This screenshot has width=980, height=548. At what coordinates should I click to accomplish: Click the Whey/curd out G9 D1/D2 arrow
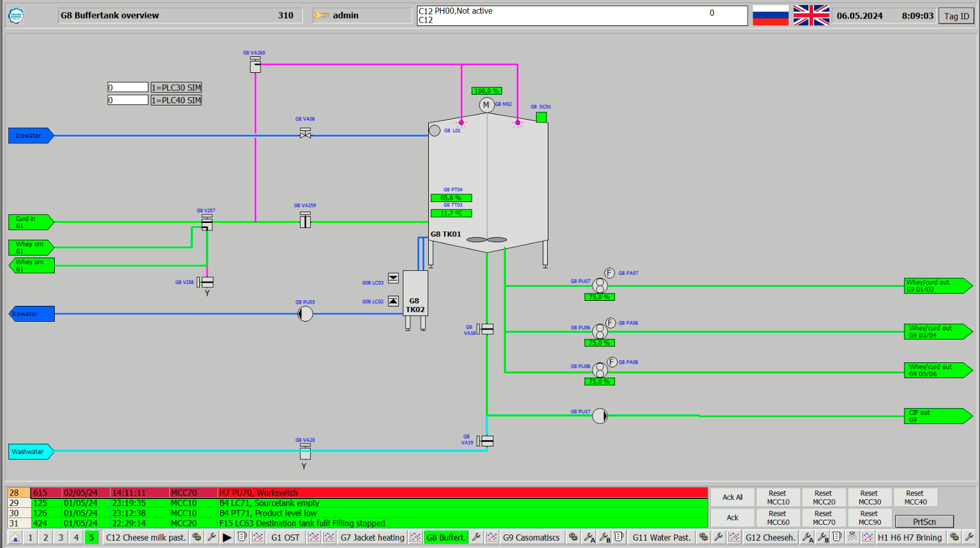click(x=938, y=286)
